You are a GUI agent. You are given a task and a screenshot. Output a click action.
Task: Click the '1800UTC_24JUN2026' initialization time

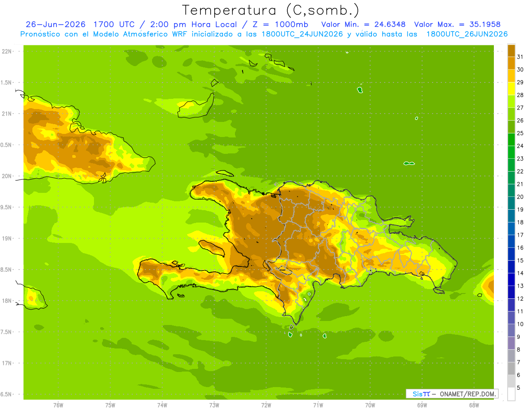[x=302, y=34]
